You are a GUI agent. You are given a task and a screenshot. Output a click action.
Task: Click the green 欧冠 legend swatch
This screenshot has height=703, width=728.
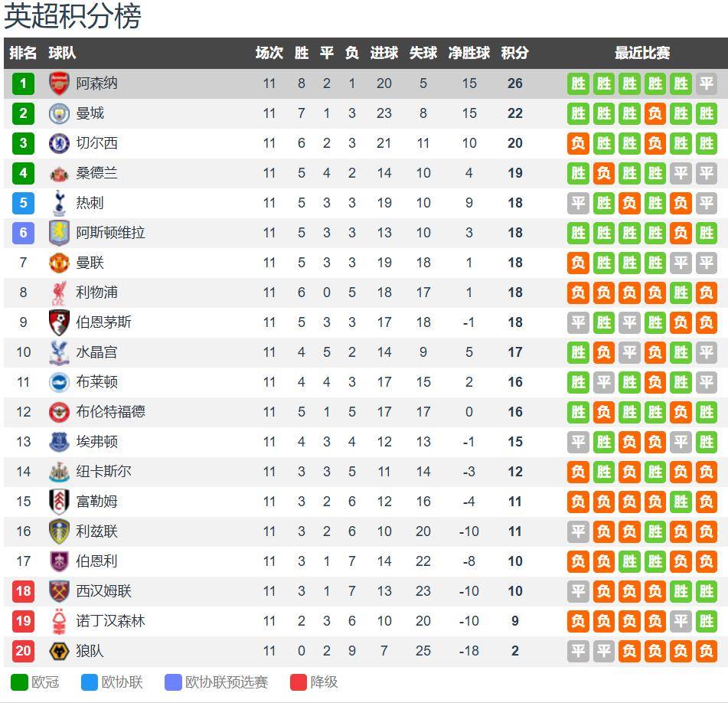[x=19, y=682]
